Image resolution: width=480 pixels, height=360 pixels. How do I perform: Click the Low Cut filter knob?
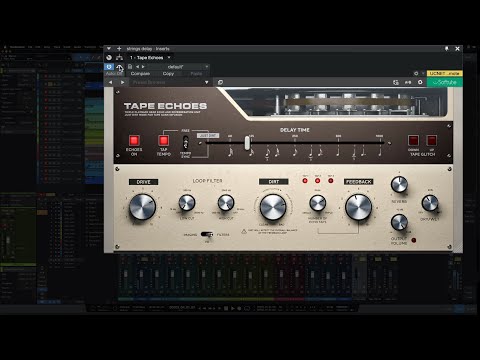[x=187, y=203]
